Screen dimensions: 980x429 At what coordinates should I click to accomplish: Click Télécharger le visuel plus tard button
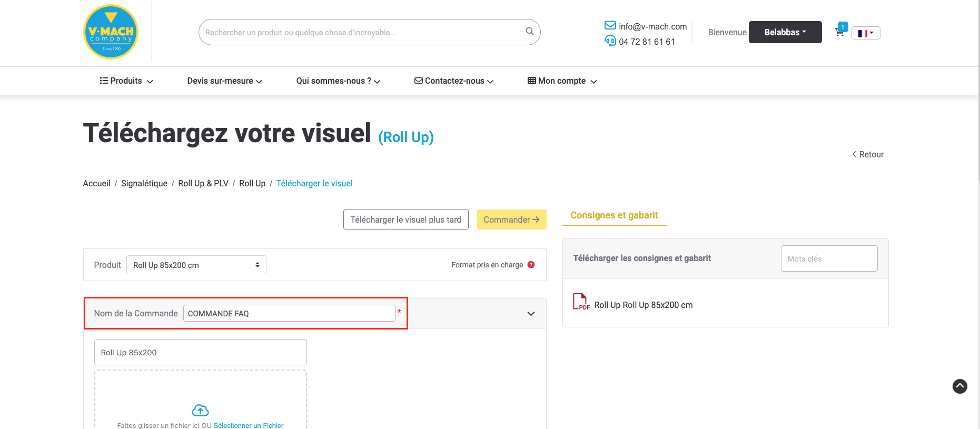(x=405, y=220)
